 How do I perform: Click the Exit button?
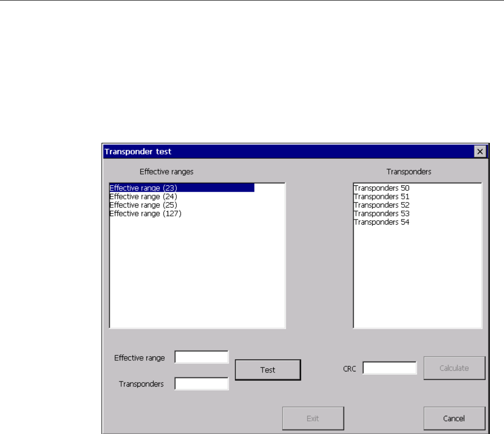point(313,418)
